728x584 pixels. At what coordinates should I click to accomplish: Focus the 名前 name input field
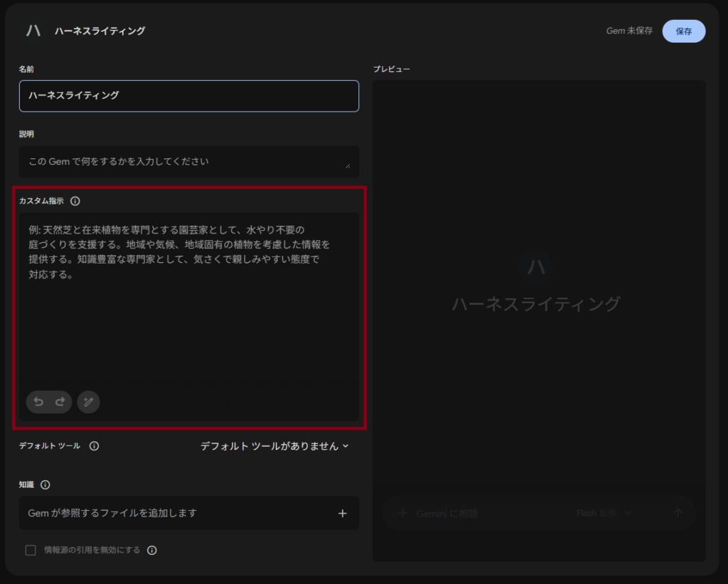(x=189, y=96)
